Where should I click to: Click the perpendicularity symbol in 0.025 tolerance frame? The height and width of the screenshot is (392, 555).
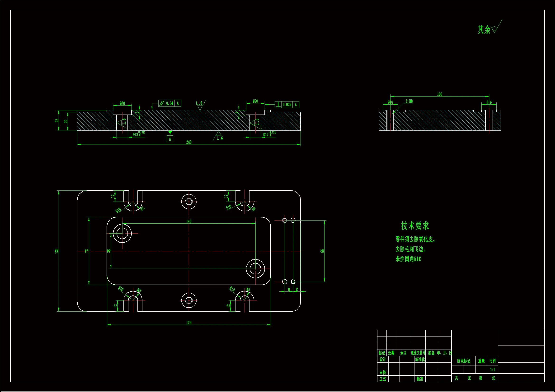tap(278, 105)
